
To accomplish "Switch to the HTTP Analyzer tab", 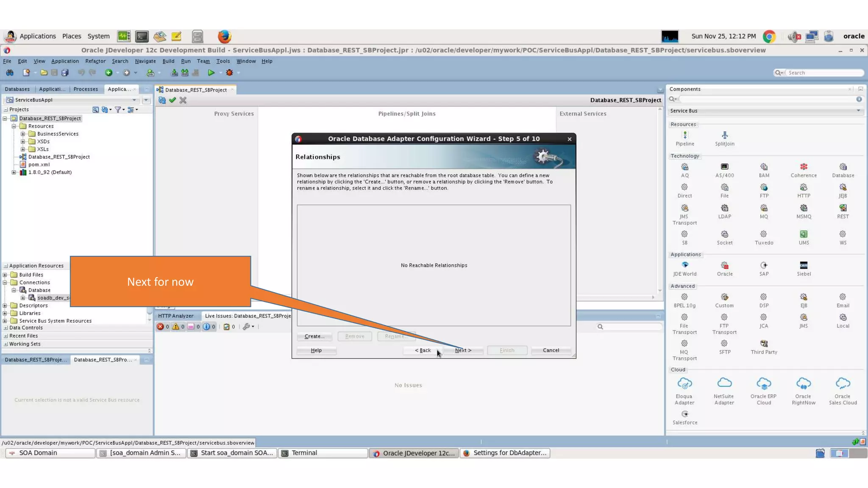I will pyautogui.click(x=175, y=316).
